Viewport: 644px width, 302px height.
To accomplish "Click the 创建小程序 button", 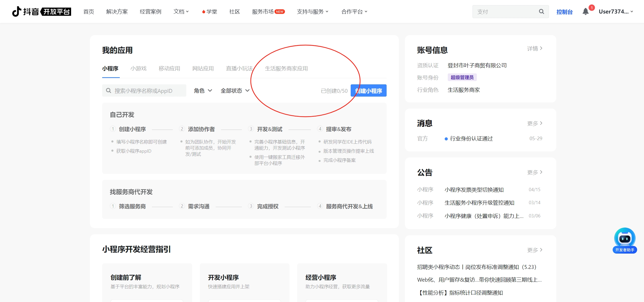I will (x=368, y=90).
